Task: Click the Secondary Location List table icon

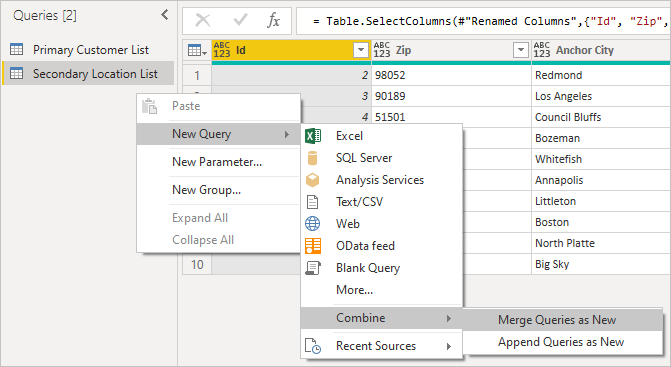Action: tap(17, 74)
